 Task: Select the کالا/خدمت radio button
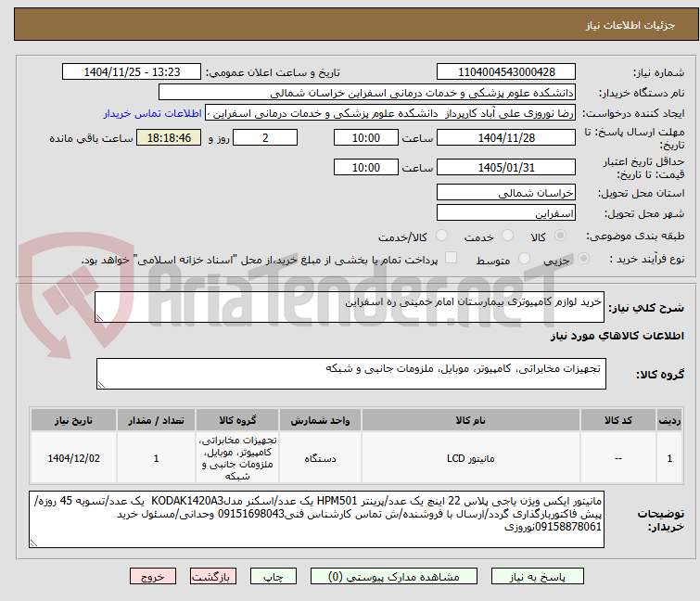click(441, 236)
